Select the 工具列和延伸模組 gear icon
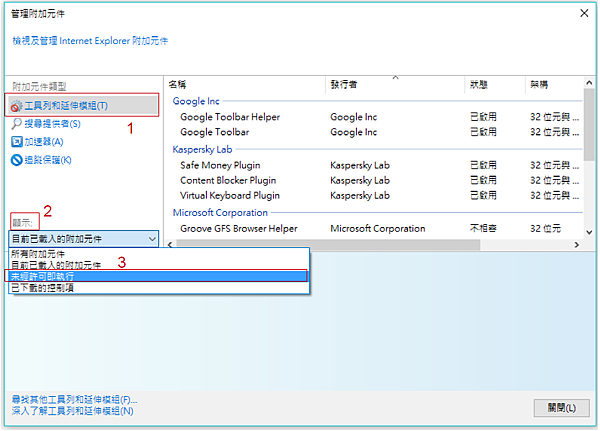This screenshot has width=600, height=431. 16,106
